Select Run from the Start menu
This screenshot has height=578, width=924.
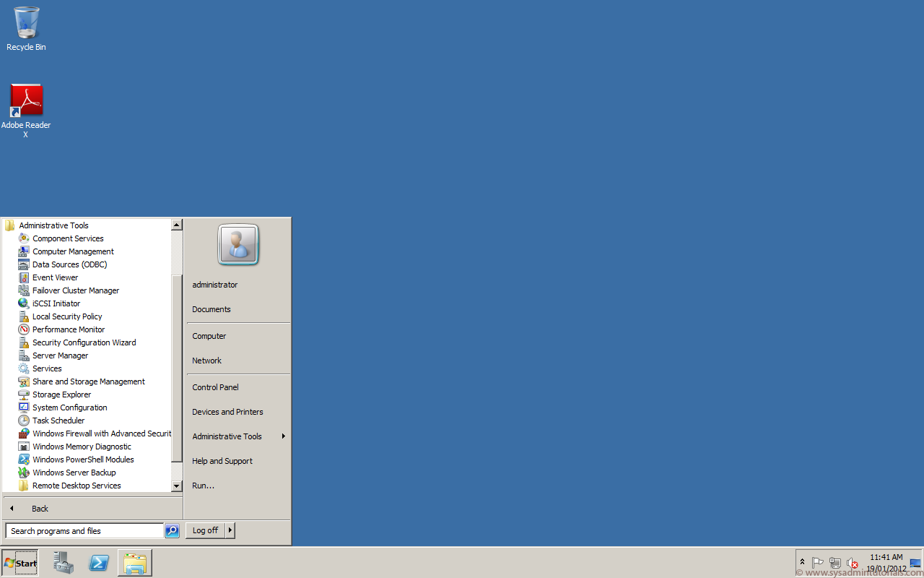pos(203,485)
